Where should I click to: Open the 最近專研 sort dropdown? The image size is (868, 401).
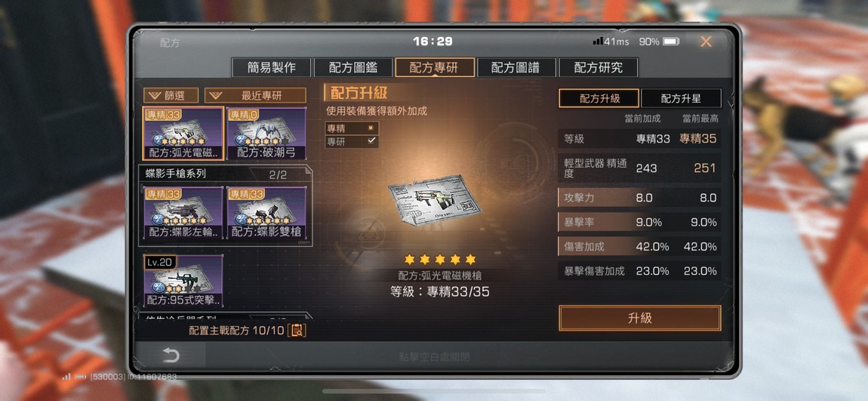(x=255, y=95)
